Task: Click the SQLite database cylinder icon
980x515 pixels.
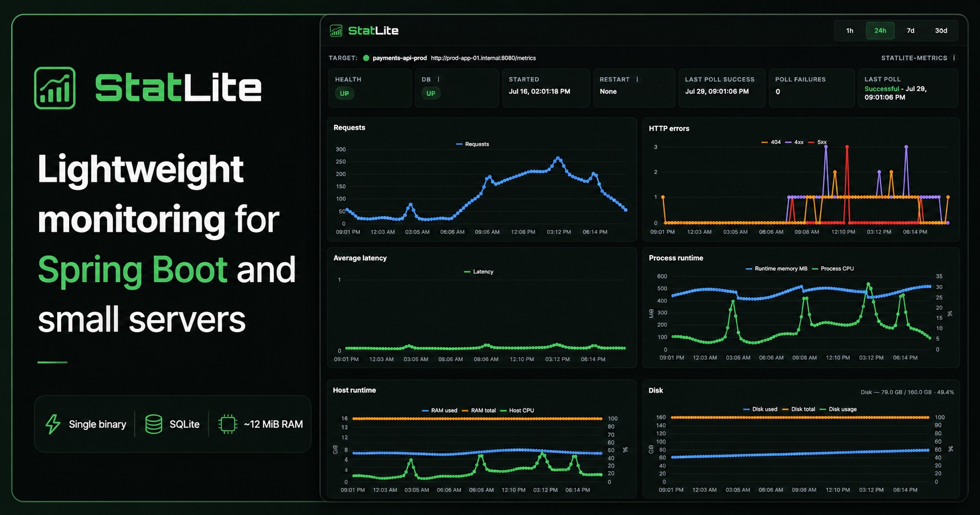Action: point(153,424)
